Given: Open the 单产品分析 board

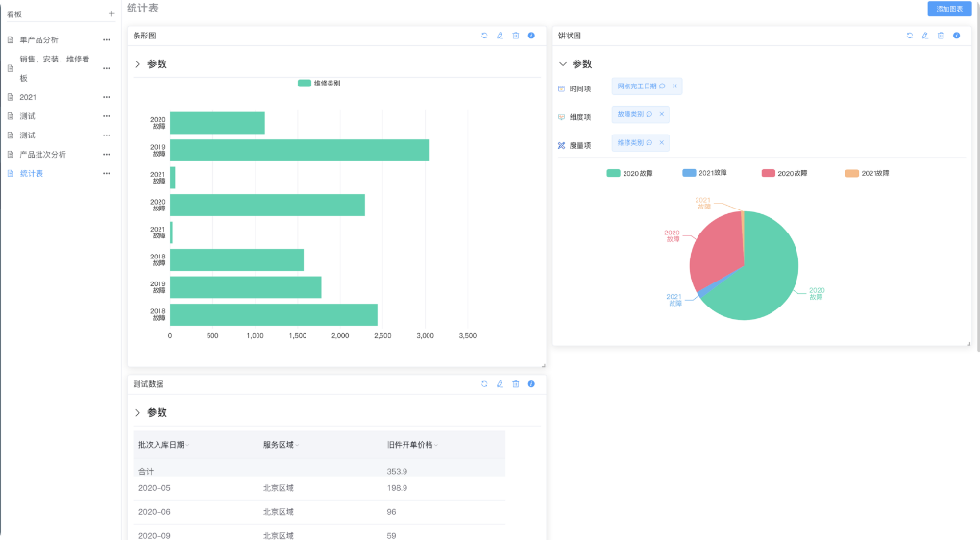Looking at the screenshot, I should click(x=38, y=40).
